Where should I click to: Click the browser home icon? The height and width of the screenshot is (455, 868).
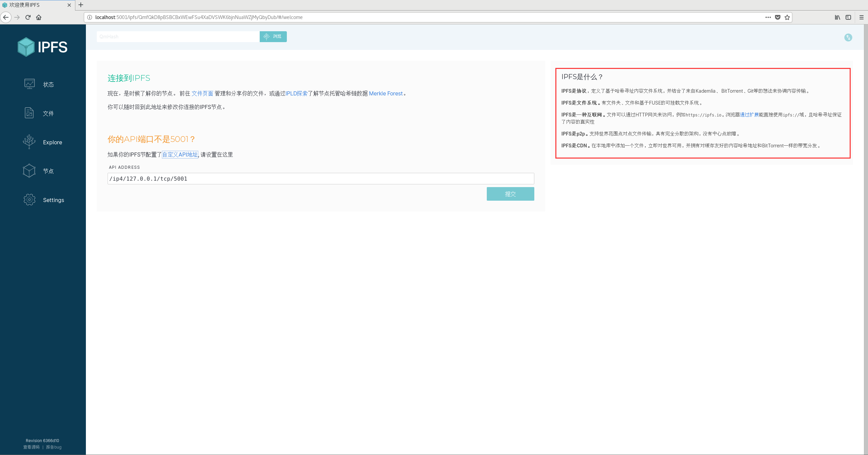[x=39, y=17]
